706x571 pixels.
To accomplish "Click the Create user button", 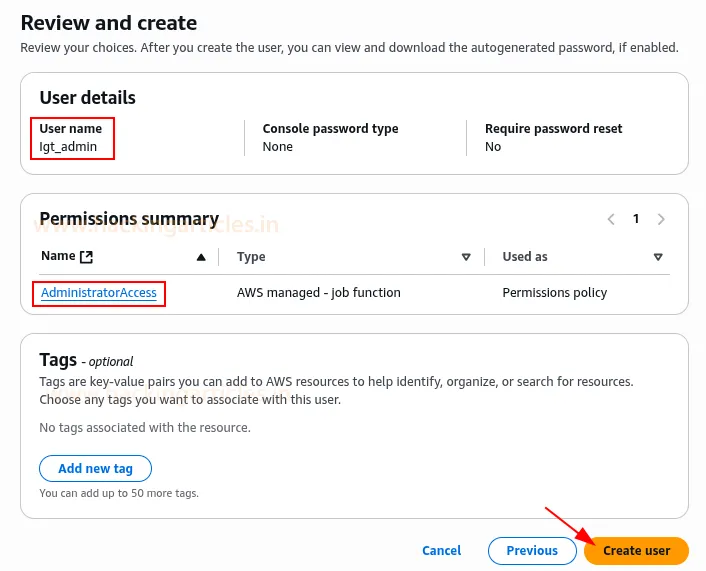I will [x=636, y=550].
